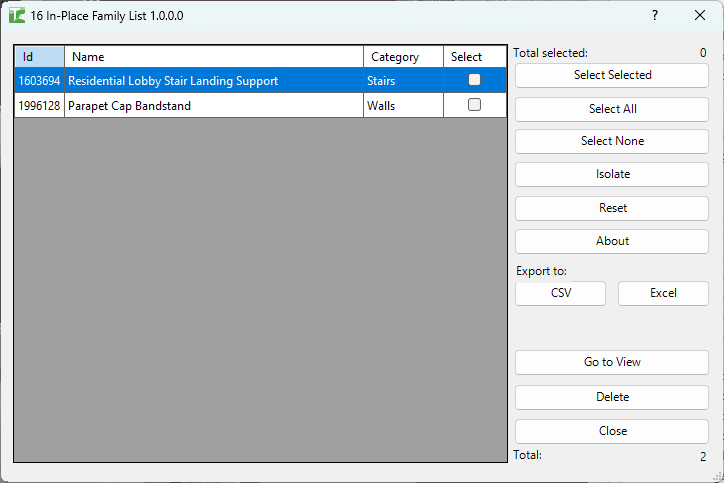Sort by the Category column header
The image size is (724, 483).
404,57
